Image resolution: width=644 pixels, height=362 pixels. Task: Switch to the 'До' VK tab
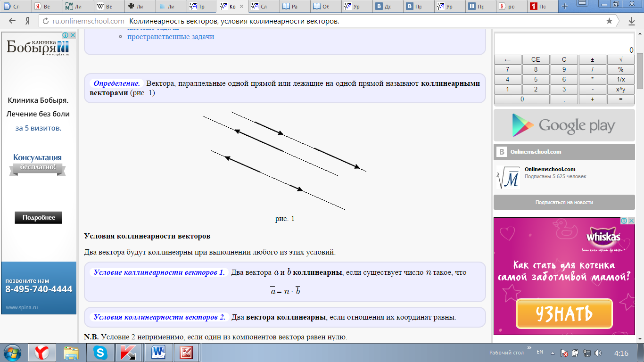387,7
